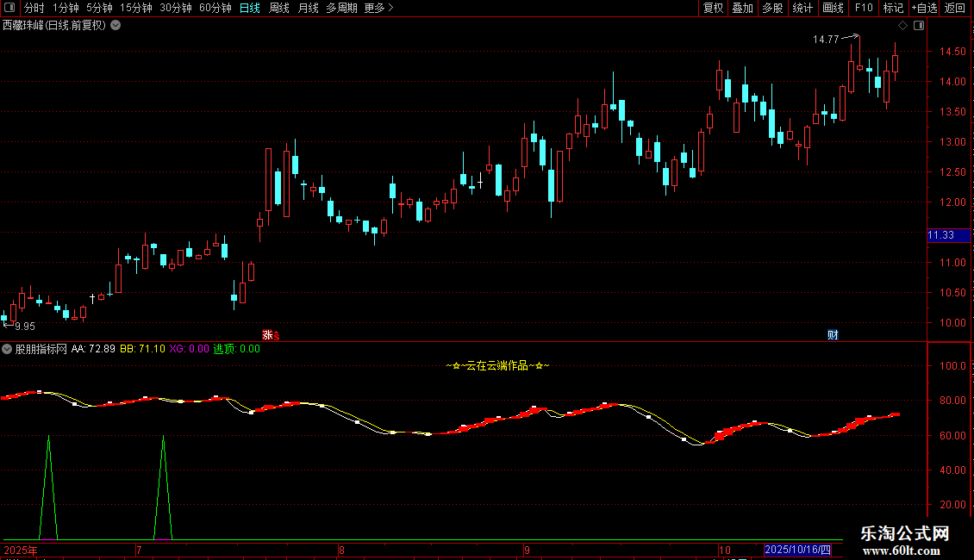Click the diamond icon near chart top-right
The width and height of the screenshot is (974, 560).
tap(903, 26)
